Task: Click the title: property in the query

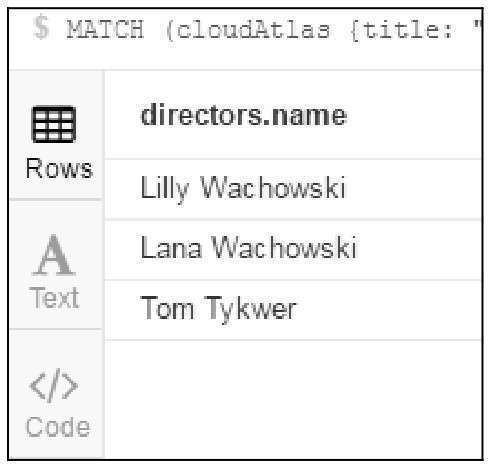Action: pos(408,29)
